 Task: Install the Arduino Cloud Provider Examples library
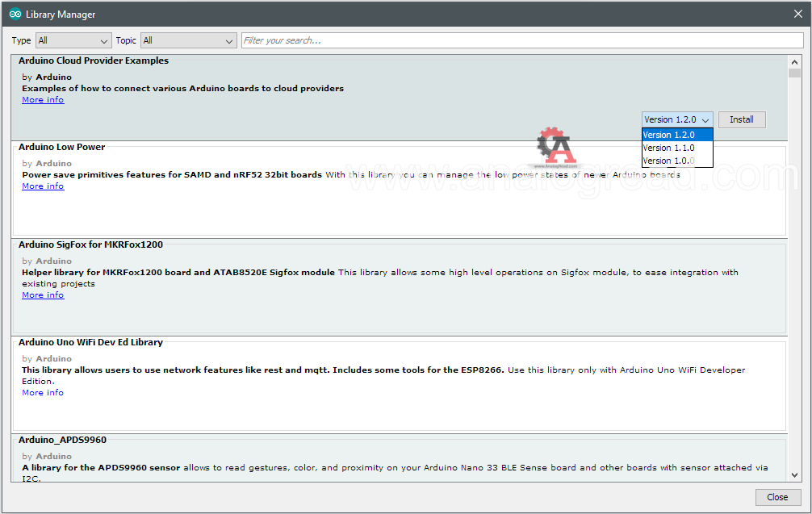(x=742, y=119)
